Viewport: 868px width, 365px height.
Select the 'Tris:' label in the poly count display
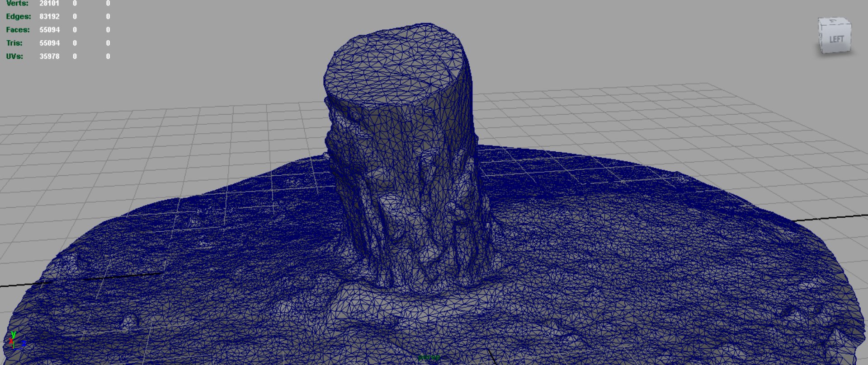14,43
